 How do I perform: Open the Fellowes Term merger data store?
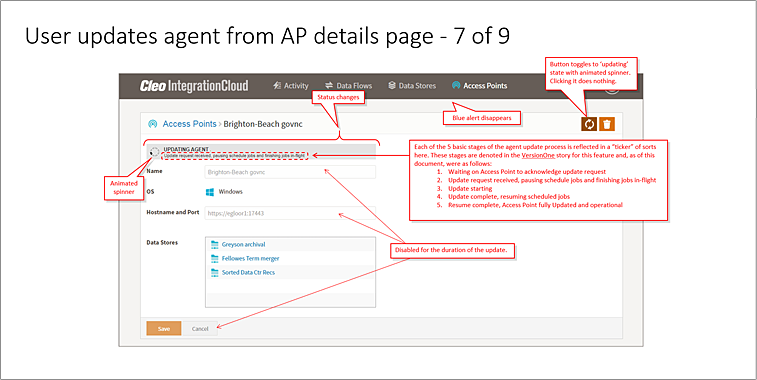coord(250,258)
